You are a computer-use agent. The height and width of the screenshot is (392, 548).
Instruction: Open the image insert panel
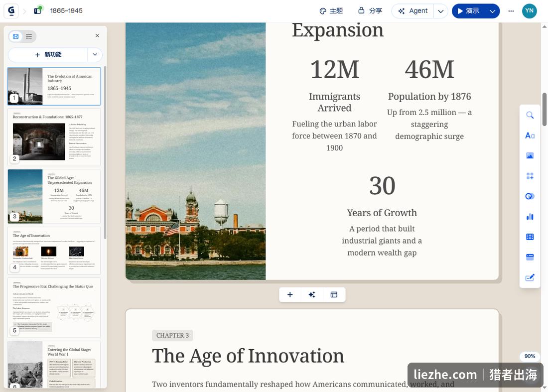530,156
